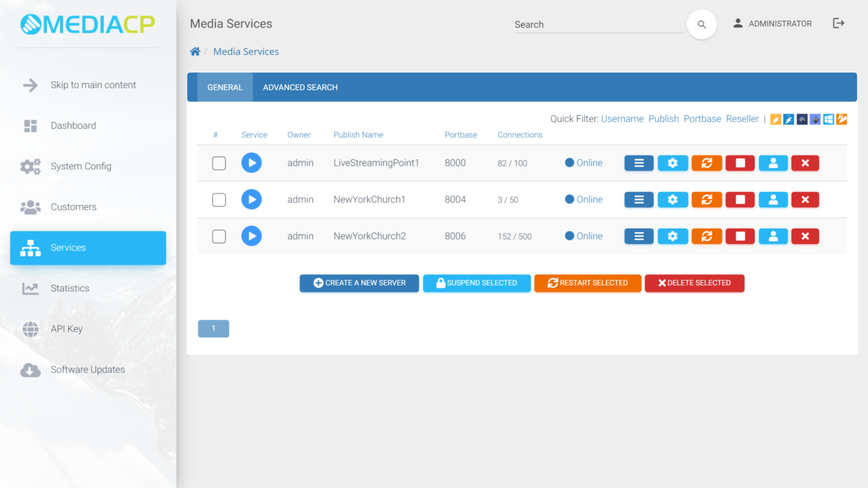Screen dimensions: 868x488
Task: Click the user login icon for NewYorkChurch1
Action: [773, 199]
